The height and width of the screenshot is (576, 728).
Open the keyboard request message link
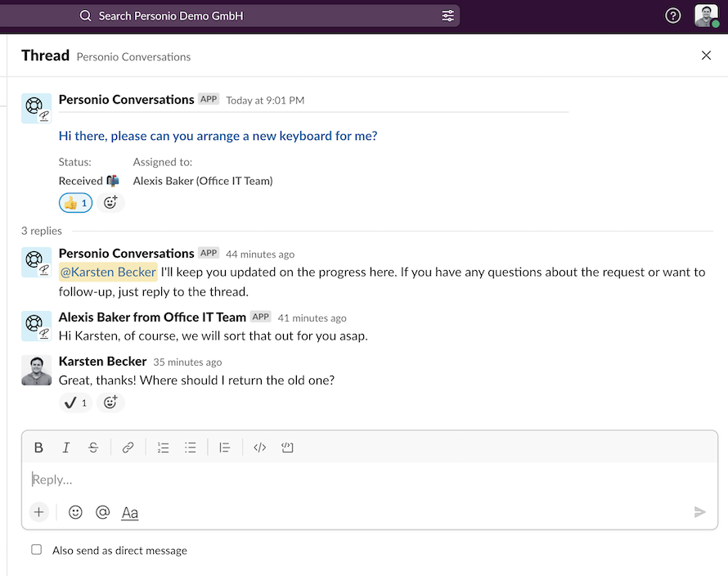[x=218, y=136]
